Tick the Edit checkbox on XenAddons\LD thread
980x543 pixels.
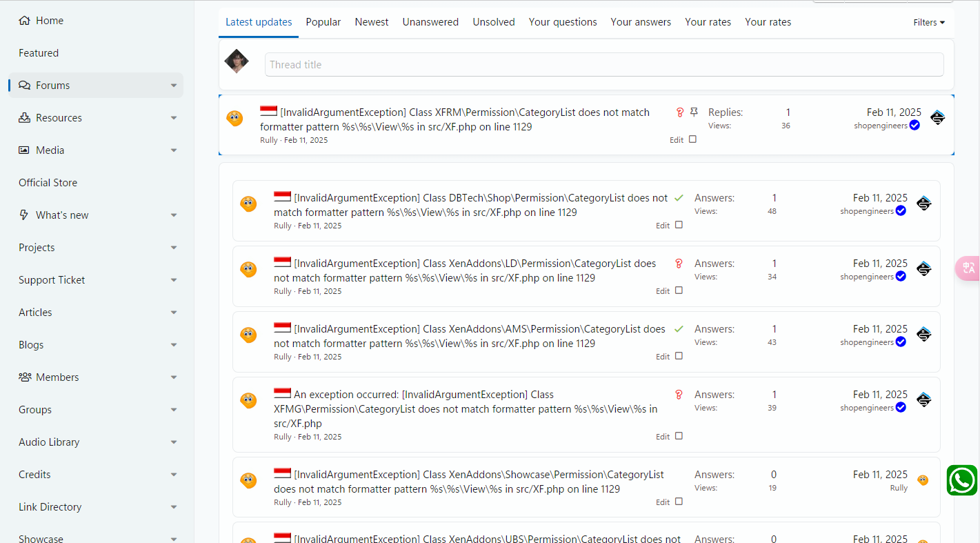[x=679, y=290]
